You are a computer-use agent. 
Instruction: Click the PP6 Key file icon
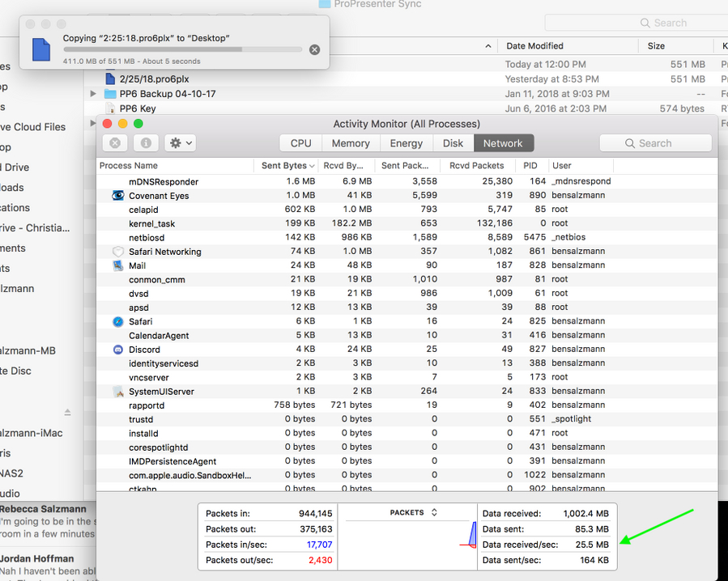[110, 108]
